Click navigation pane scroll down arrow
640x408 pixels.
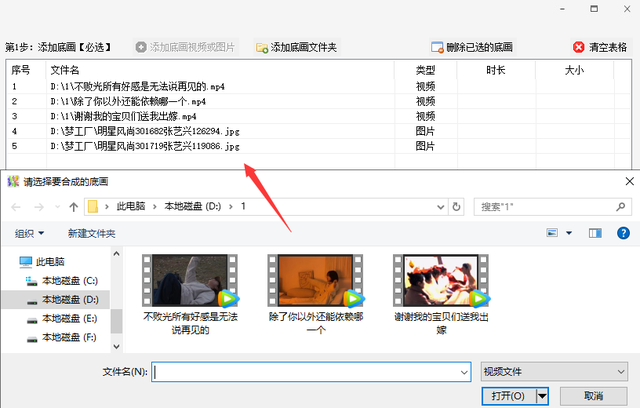[116, 346]
